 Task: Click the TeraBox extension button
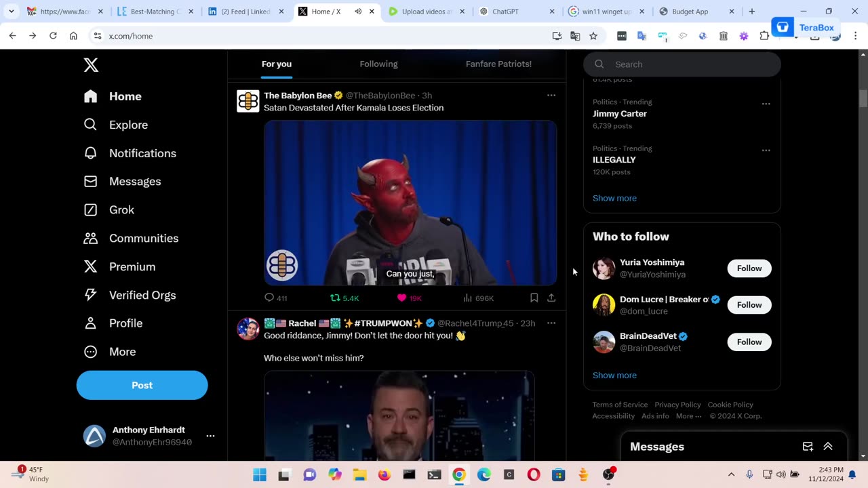[804, 27]
